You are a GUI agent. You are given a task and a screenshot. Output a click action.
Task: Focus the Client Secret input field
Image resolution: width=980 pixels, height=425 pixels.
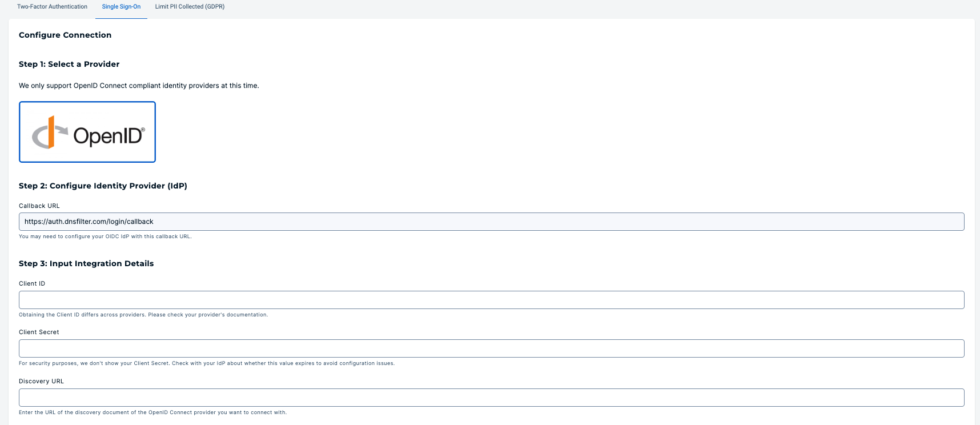pyautogui.click(x=491, y=348)
